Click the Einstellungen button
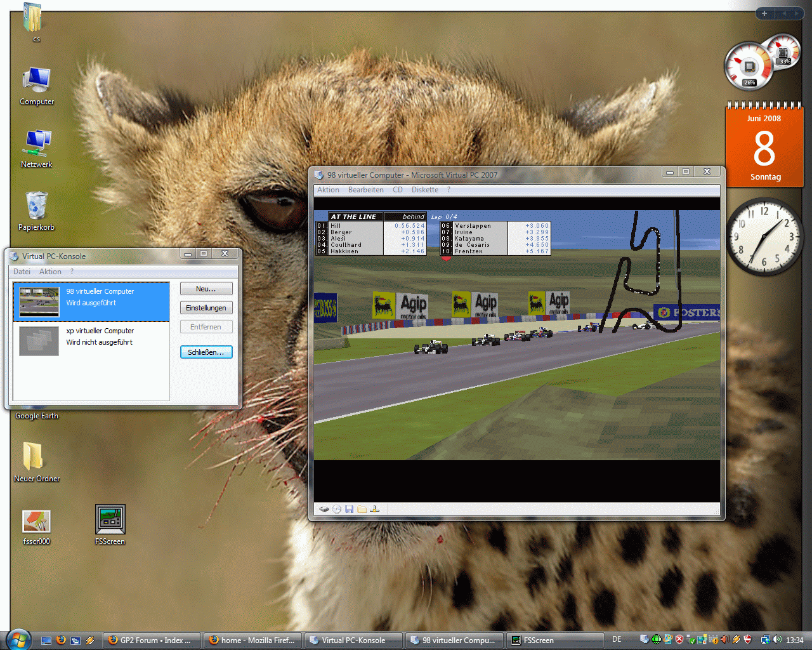This screenshot has height=650, width=812. 206,308
